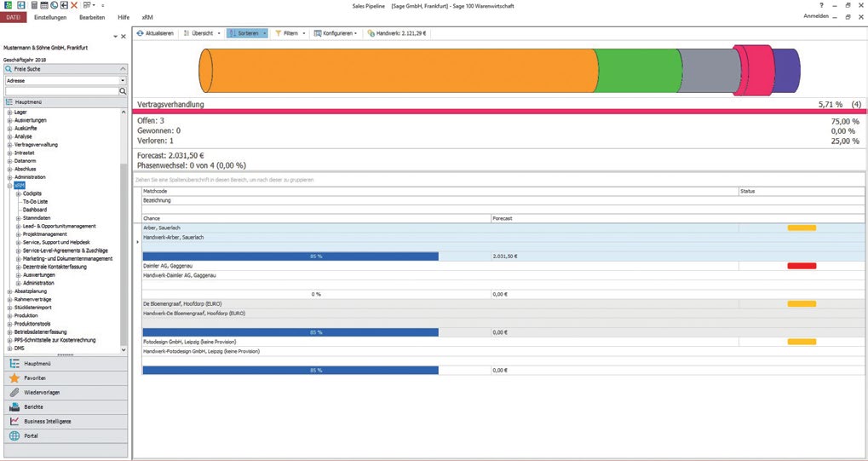This screenshot has width=868, height=461.
Task: Open the Hilfe menu
Action: 124,17
